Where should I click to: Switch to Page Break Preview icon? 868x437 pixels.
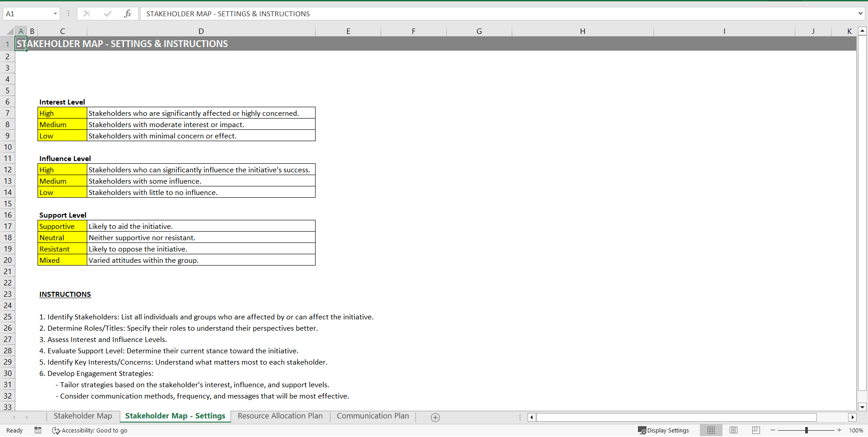[x=756, y=430]
